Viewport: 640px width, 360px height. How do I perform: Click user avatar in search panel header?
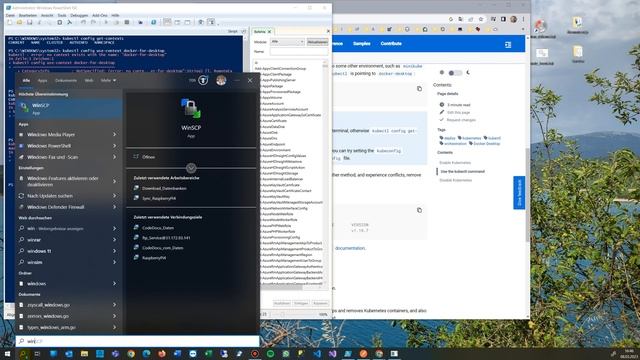click(221, 80)
